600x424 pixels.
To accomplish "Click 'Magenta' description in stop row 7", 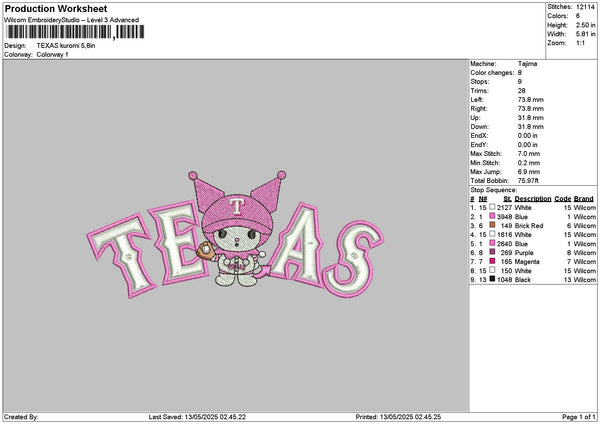I will 527,262.
